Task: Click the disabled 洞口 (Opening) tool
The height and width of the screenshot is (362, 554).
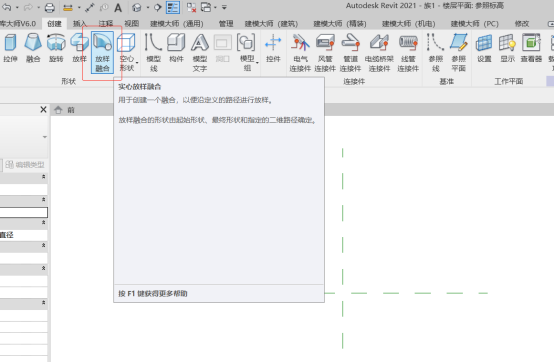Action: 223,48
